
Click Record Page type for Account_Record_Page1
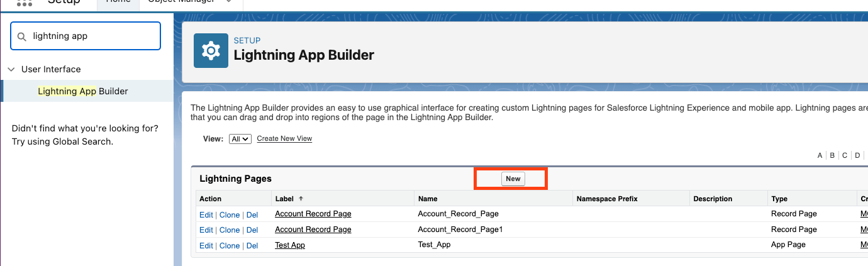[x=794, y=230]
